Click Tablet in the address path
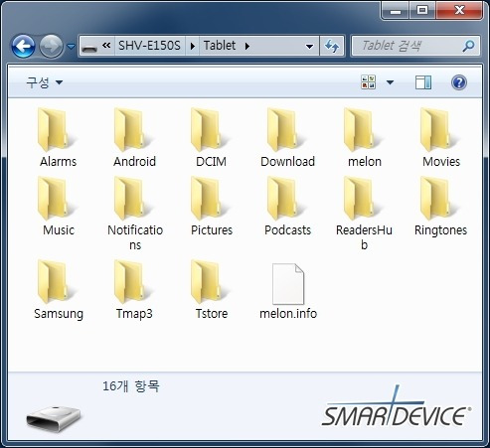Screen dimensions: 490x448 coord(220,46)
